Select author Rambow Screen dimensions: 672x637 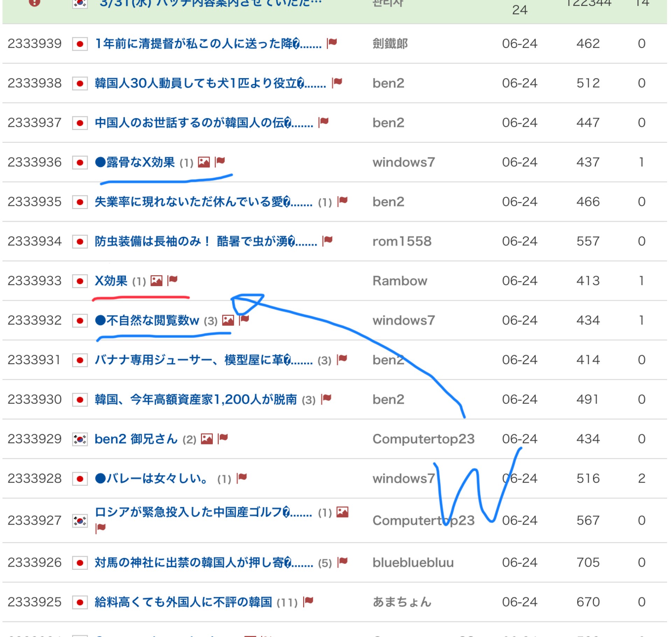(x=400, y=281)
